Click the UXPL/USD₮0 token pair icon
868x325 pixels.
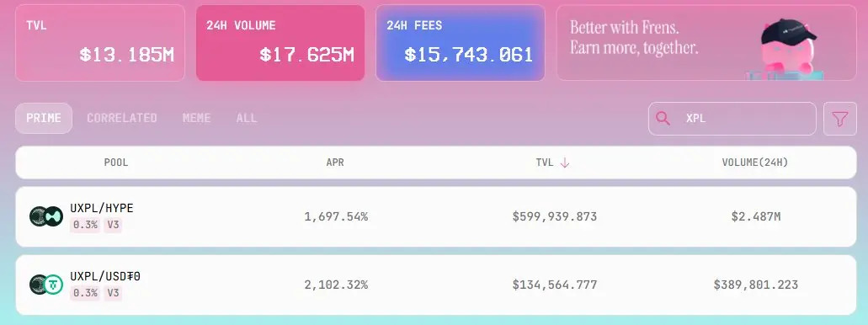point(46,285)
